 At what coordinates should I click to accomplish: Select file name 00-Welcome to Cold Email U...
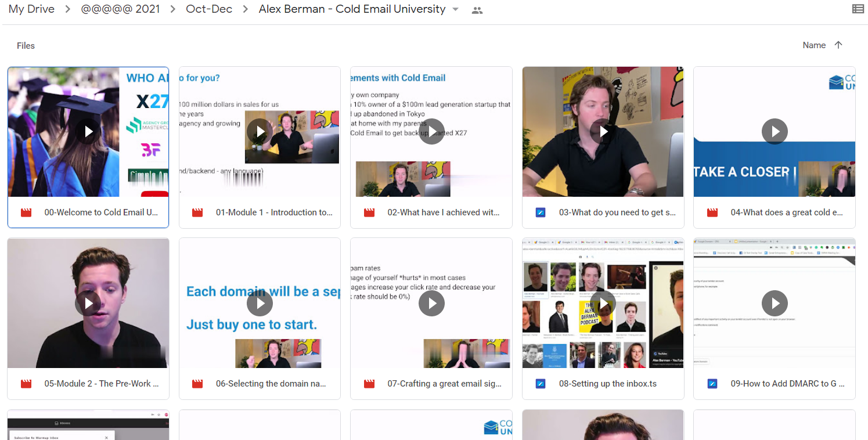101,212
